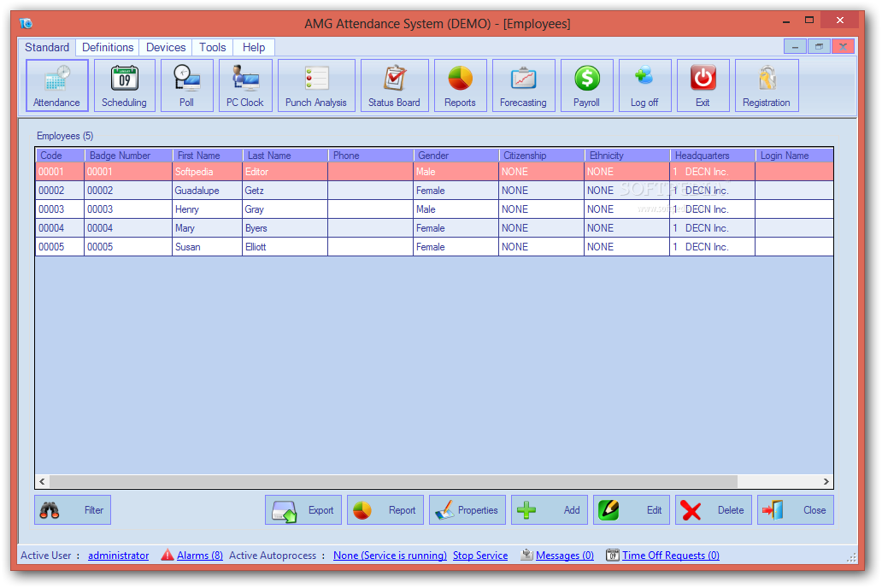Click the Stop Service link
The width and height of the screenshot is (882, 588).
480,556
